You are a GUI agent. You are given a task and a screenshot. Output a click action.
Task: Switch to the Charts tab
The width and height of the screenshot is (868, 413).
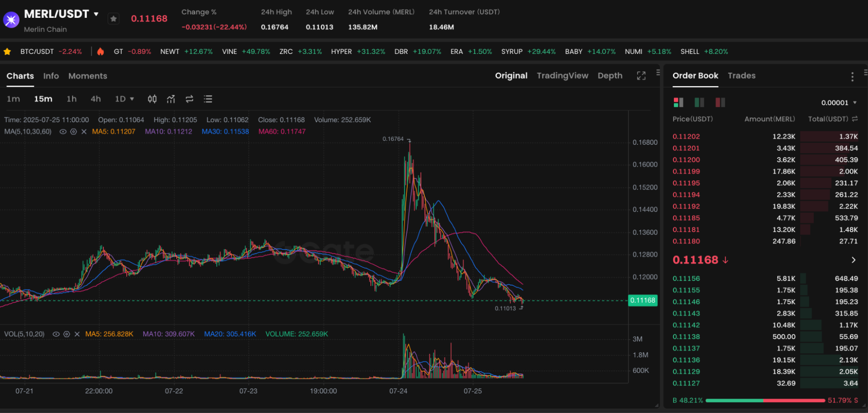pos(20,76)
